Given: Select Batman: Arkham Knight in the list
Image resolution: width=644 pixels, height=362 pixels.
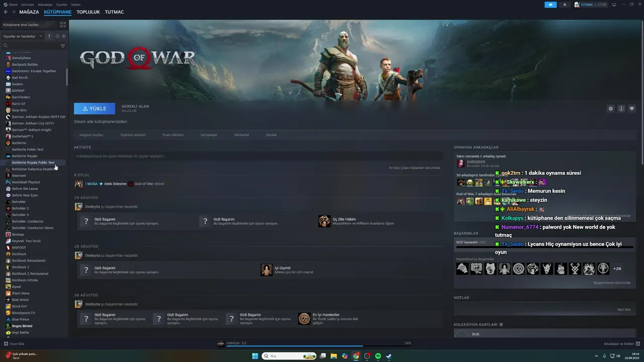Looking at the screenshot, I should coord(32,130).
